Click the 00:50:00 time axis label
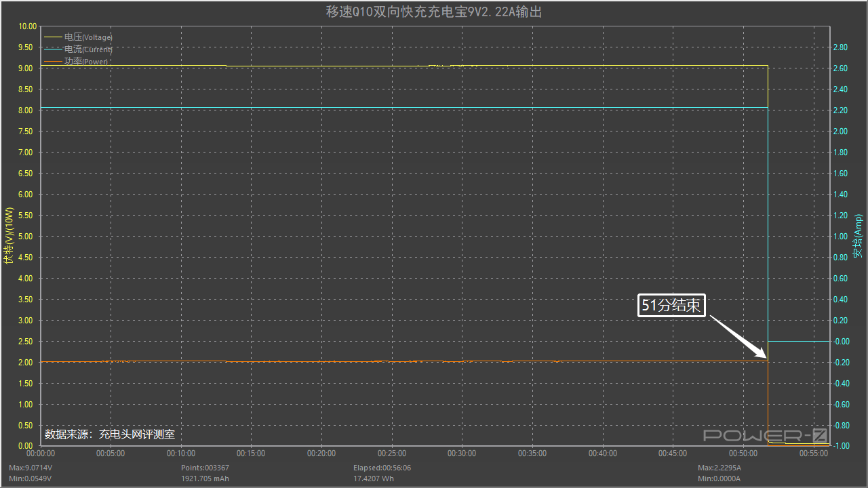Viewport: 868px width, 488px height. tap(743, 453)
